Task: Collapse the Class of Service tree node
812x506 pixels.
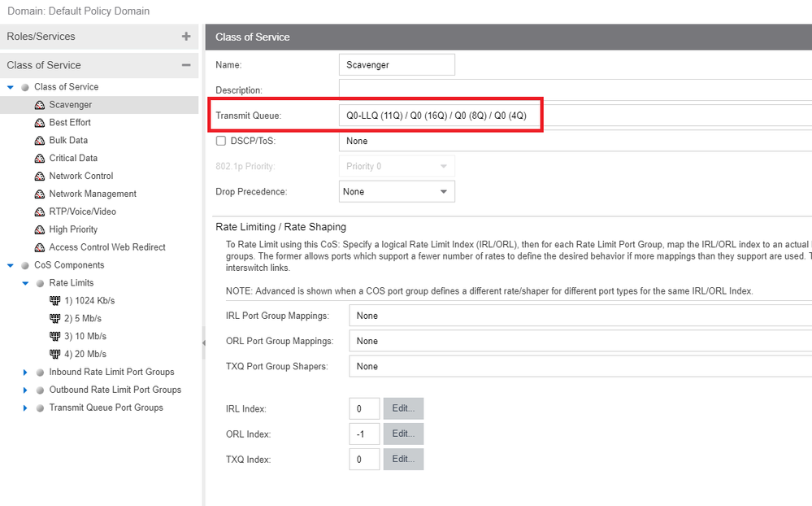Action: pos(11,87)
